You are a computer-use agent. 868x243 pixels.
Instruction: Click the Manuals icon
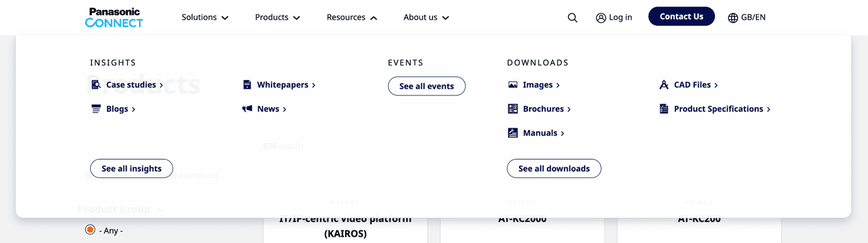(x=513, y=133)
